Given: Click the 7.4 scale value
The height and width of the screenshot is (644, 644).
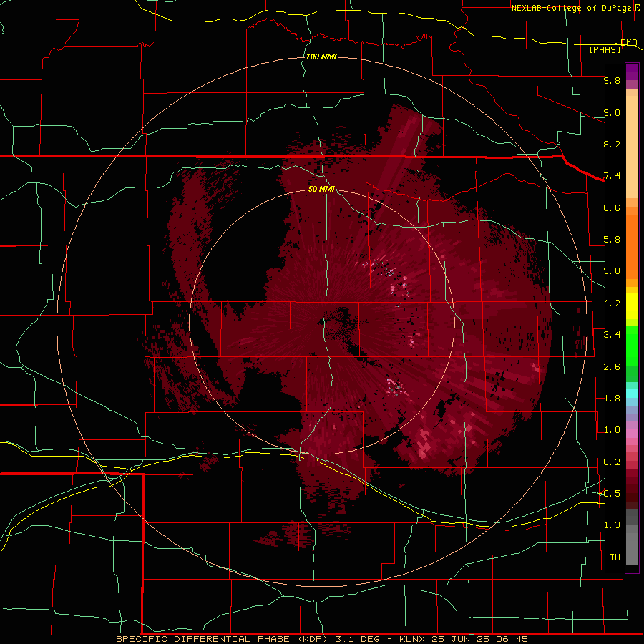Looking at the screenshot, I should point(612,176).
